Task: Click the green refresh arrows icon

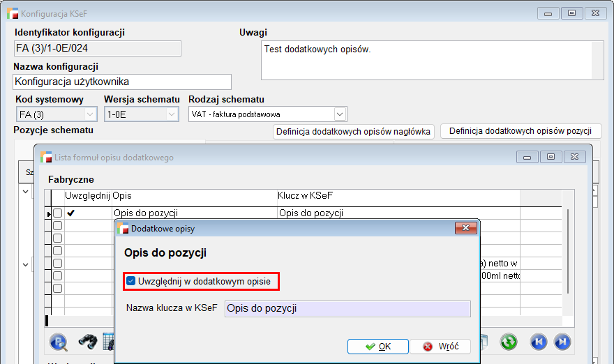Action: click(x=509, y=342)
